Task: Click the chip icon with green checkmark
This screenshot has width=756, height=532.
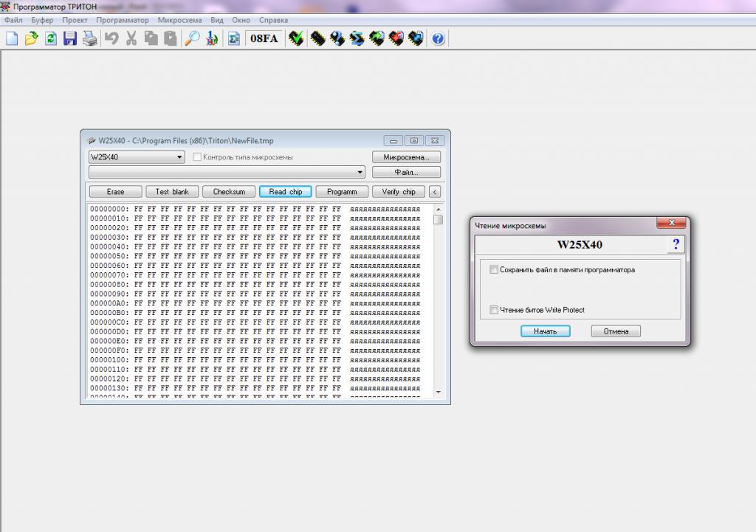Action: pyautogui.click(x=297, y=38)
